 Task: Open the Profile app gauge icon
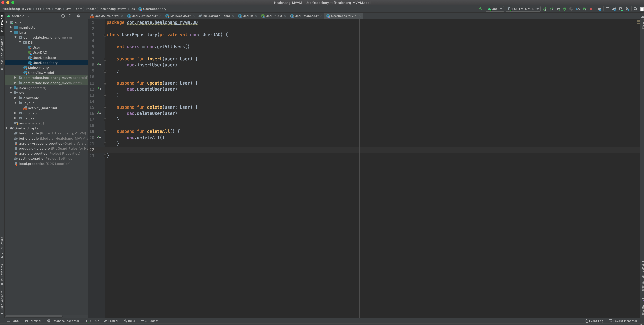tap(578, 9)
